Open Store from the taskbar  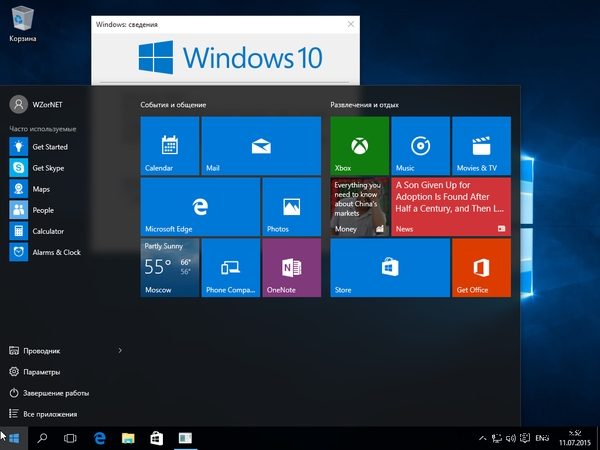pos(157,438)
